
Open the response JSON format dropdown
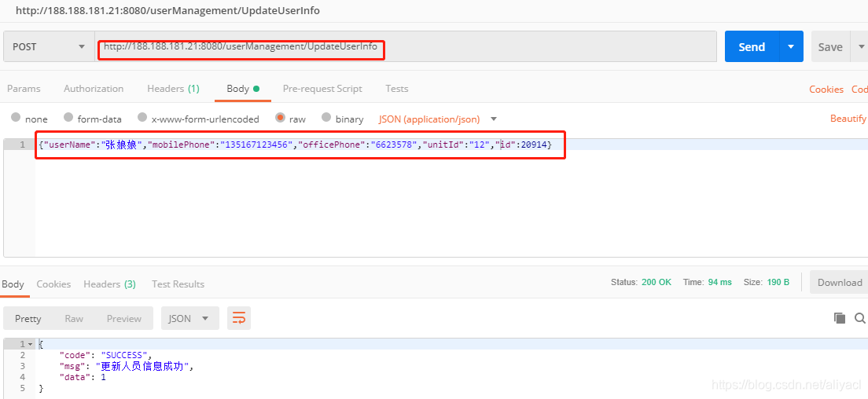pyautogui.click(x=190, y=318)
